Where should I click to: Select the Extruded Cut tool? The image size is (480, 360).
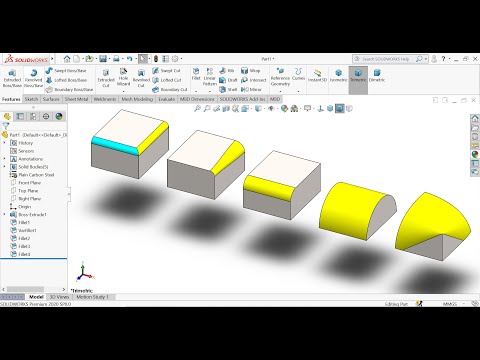click(x=106, y=78)
